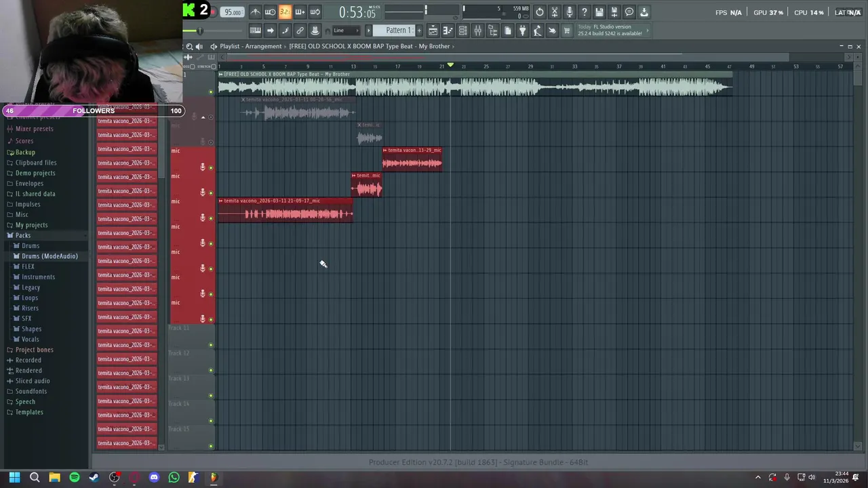Open Discord from the taskbar
Image resolution: width=868 pixels, height=488 pixels.
pyautogui.click(x=154, y=477)
